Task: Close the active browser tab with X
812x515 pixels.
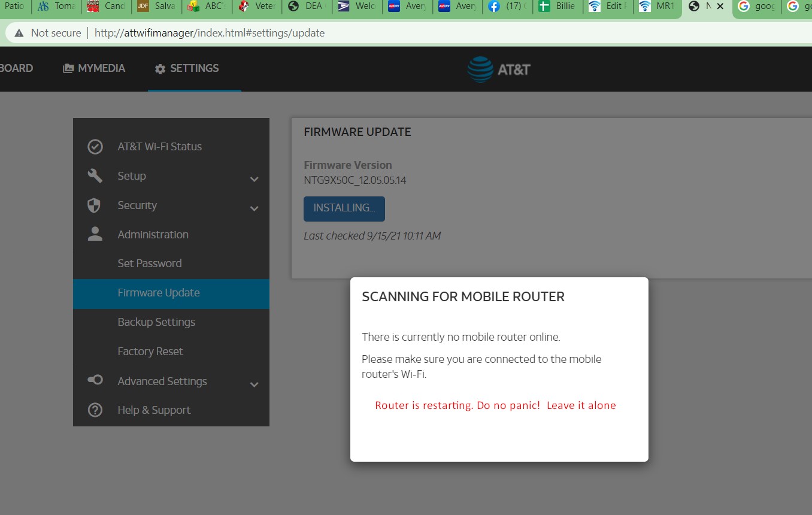Action: [720, 7]
